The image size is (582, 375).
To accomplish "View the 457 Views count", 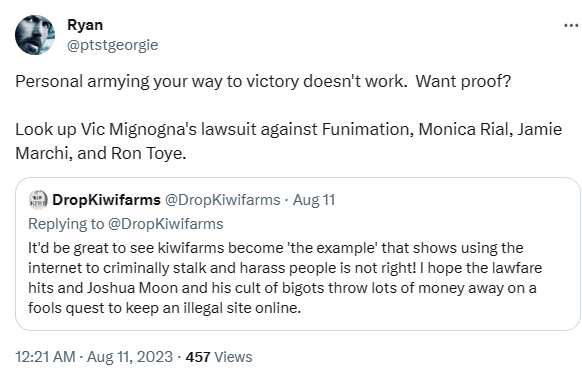I will [x=219, y=357].
